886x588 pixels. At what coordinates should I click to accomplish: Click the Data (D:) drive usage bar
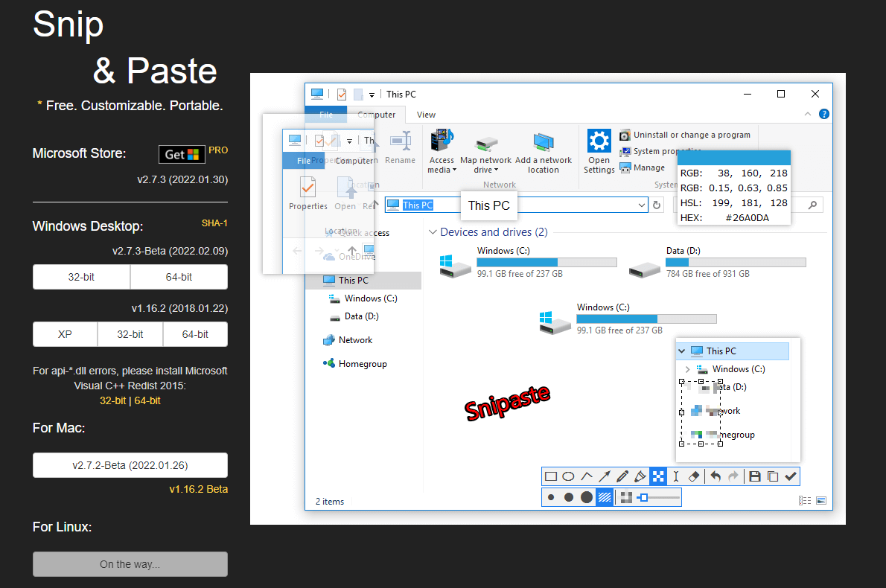736,262
